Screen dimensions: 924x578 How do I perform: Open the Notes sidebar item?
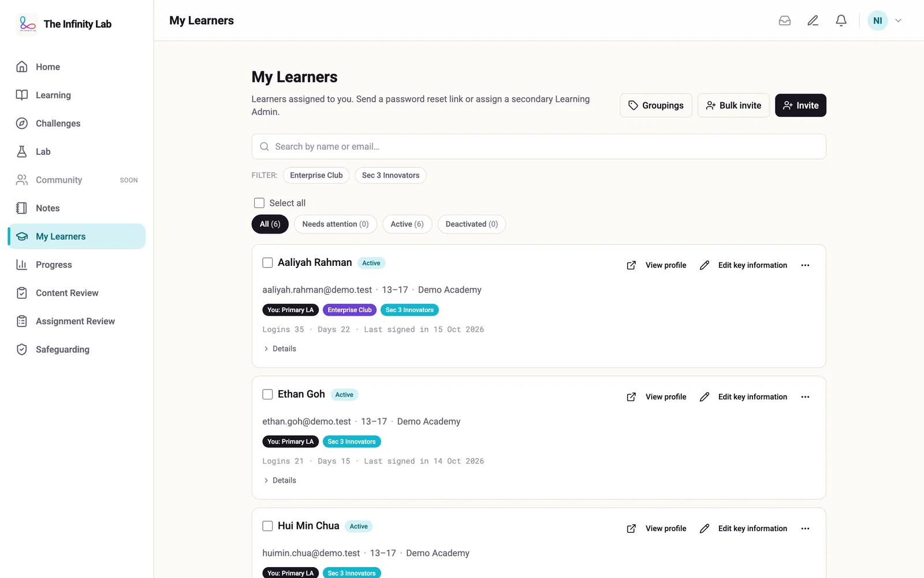(x=77, y=208)
